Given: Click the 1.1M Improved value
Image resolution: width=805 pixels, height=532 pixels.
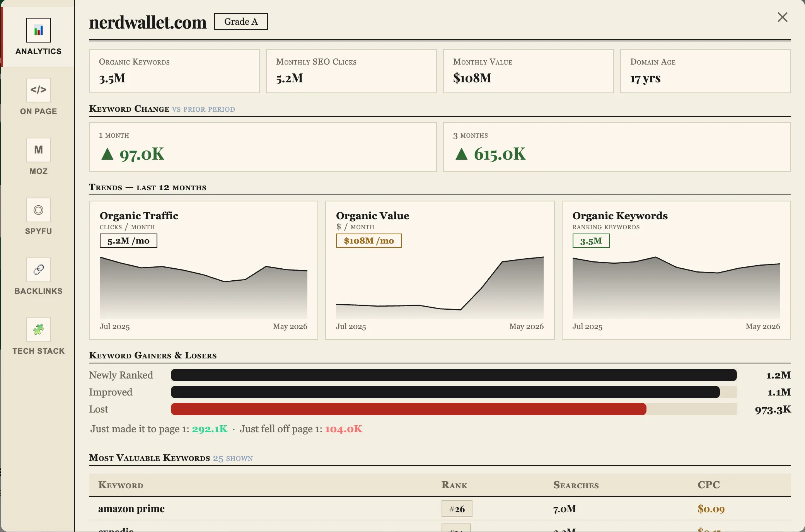Looking at the screenshot, I should [x=779, y=392].
